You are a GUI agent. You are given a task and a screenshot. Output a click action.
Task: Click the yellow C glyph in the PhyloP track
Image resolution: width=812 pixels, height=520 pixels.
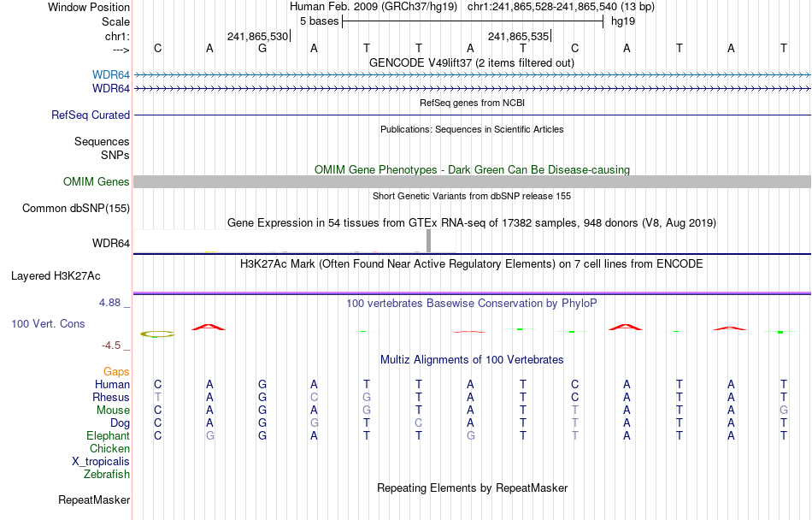tap(157, 334)
